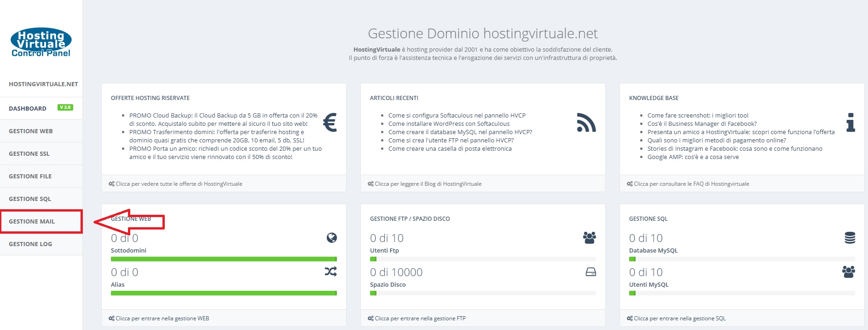Open the DASHBOARD menu item
This screenshot has width=868, height=330.
pyautogui.click(x=41, y=108)
